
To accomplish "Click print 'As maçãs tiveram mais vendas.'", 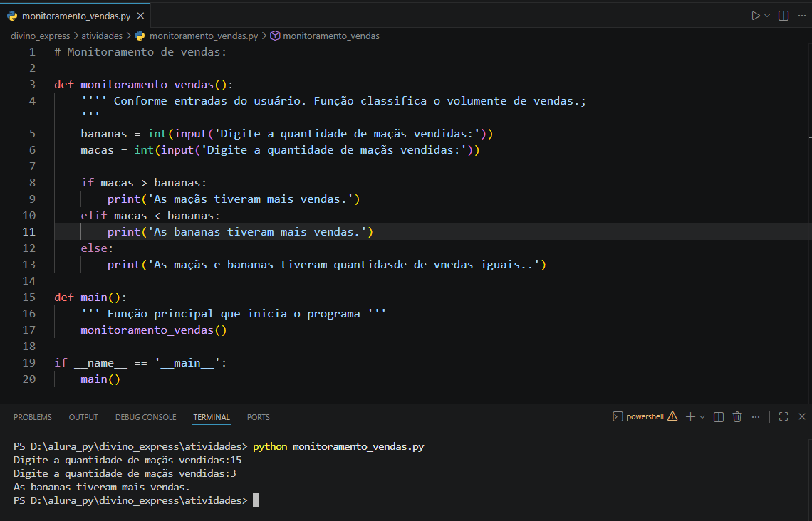I will tap(234, 199).
